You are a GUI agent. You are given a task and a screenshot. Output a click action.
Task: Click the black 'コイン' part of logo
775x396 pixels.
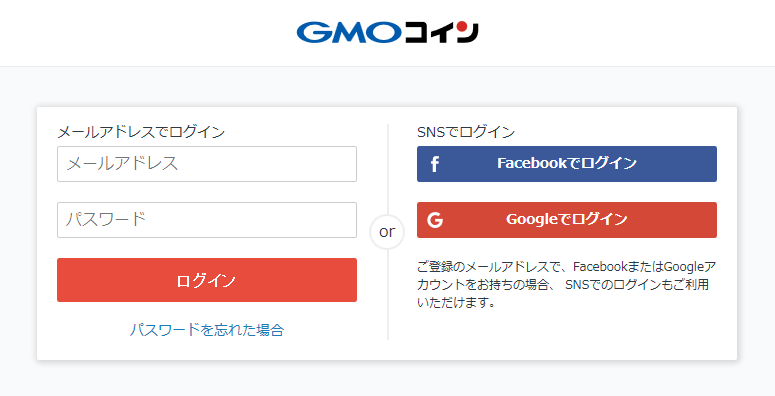tap(441, 32)
